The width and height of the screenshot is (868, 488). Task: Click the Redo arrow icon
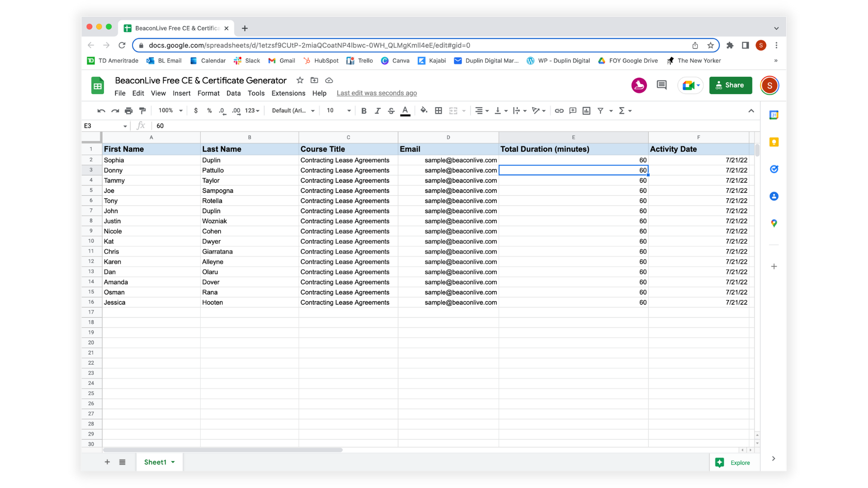click(115, 111)
